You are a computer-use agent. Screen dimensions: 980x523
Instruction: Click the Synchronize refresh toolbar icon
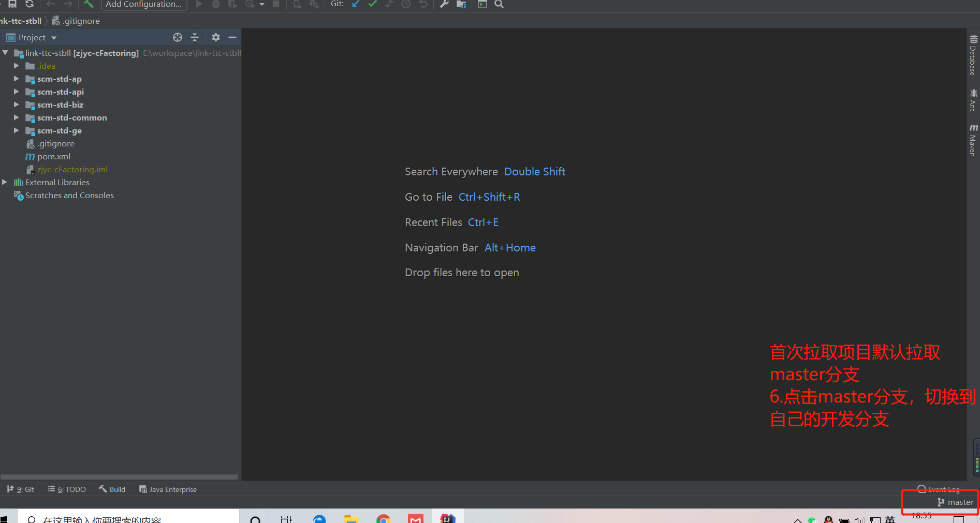pos(30,4)
